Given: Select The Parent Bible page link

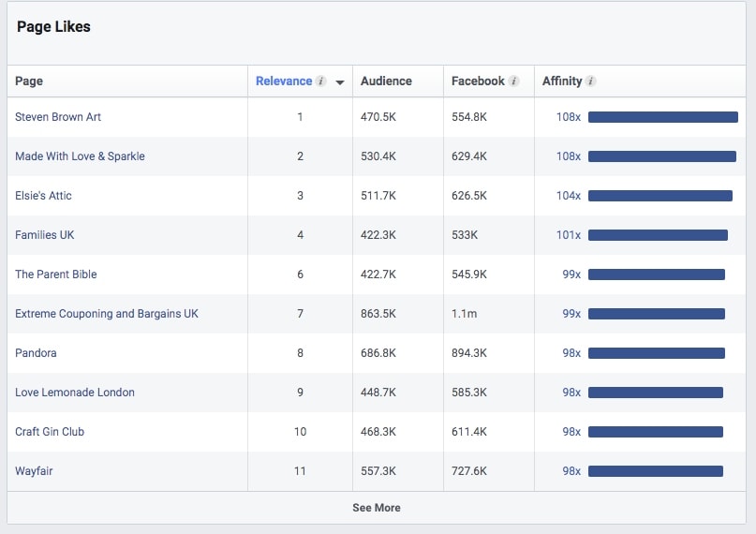Looking at the screenshot, I should [56, 274].
